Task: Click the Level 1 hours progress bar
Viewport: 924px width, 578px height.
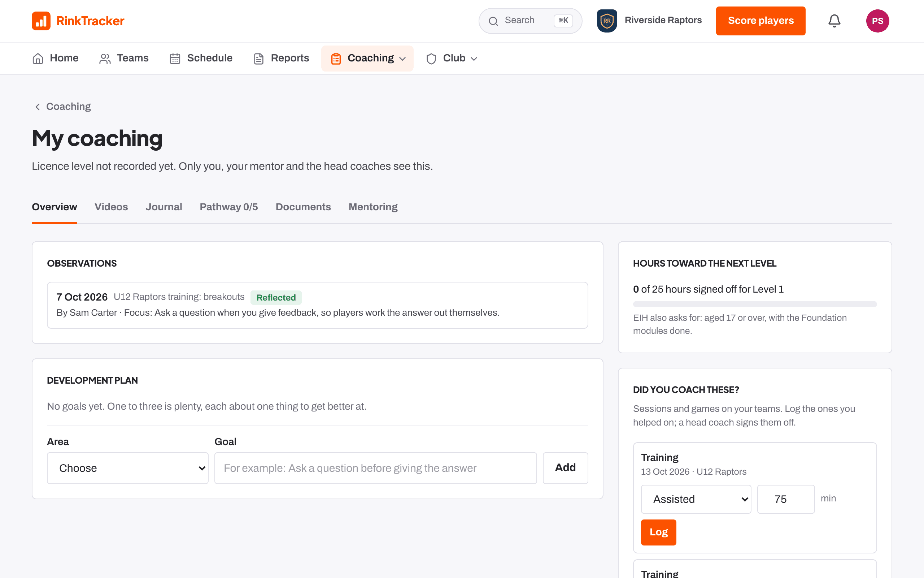Action: [x=755, y=304]
